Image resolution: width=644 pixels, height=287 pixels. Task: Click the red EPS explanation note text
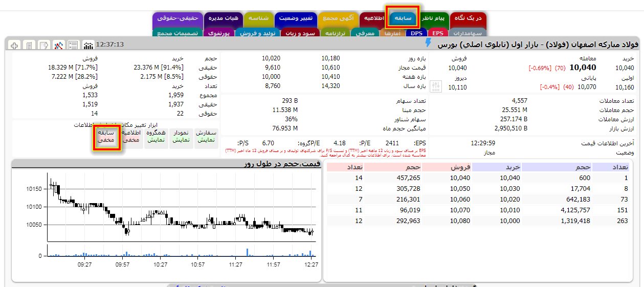[x=325, y=152]
